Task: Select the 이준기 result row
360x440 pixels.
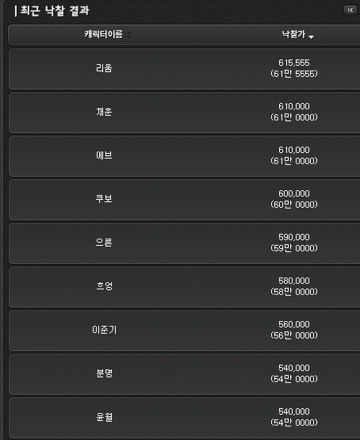Action: point(184,331)
